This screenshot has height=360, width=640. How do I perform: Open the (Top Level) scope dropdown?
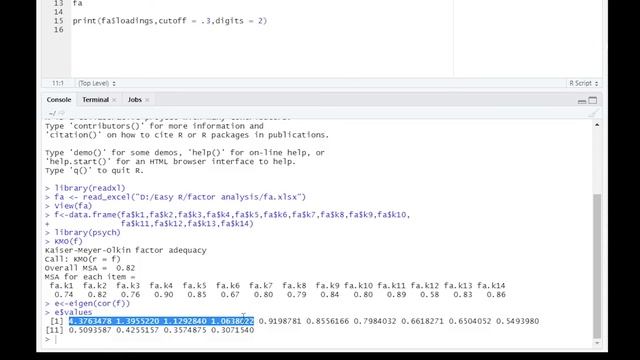tap(97, 83)
